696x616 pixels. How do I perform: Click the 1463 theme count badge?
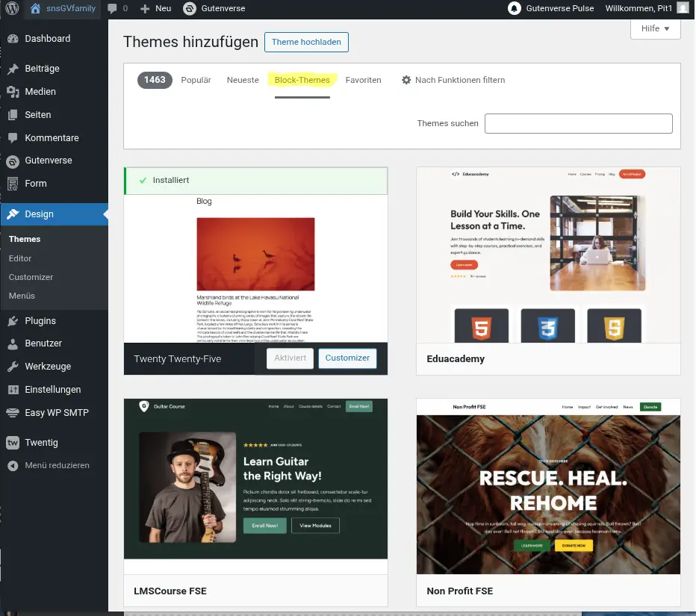click(155, 80)
